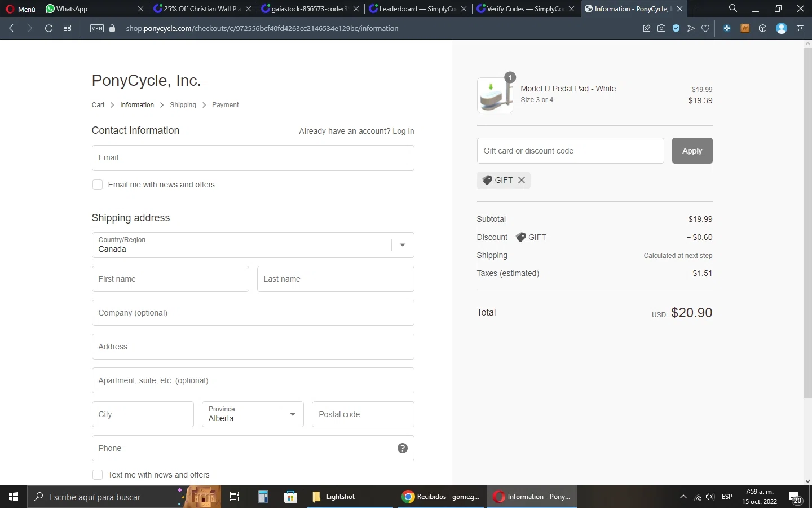Viewport: 812px width, 508px height.
Task: Focus the Email input field
Action: click(x=253, y=158)
